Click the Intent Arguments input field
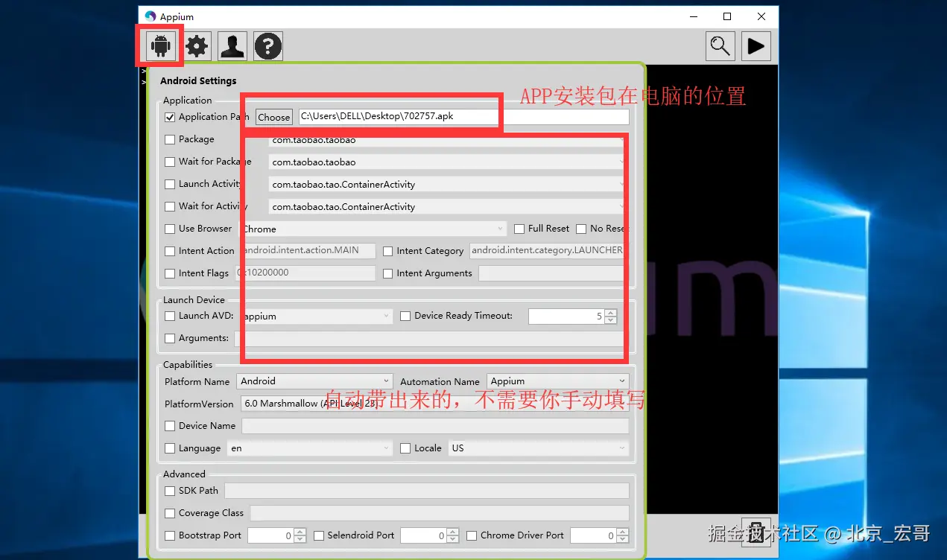The image size is (947, 560). click(554, 273)
